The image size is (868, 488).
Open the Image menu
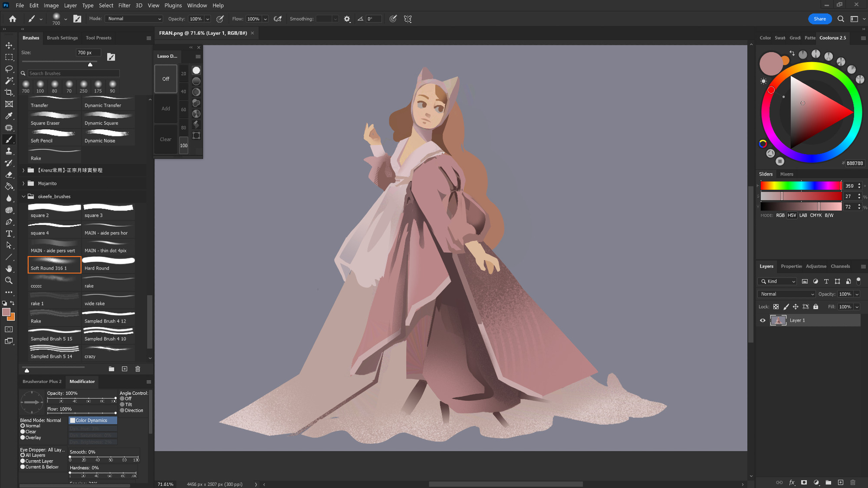tap(51, 5)
